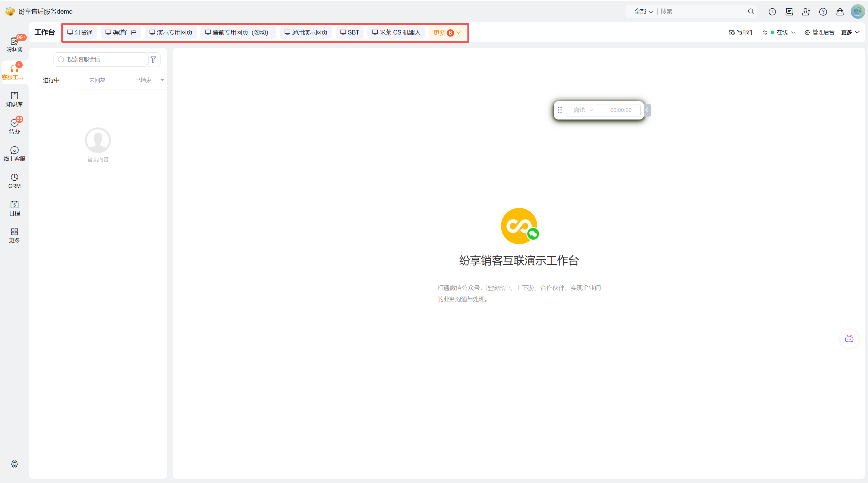Open the 订货通 shortcut tab
The height and width of the screenshot is (483, 868).
[x=80, y=32]
